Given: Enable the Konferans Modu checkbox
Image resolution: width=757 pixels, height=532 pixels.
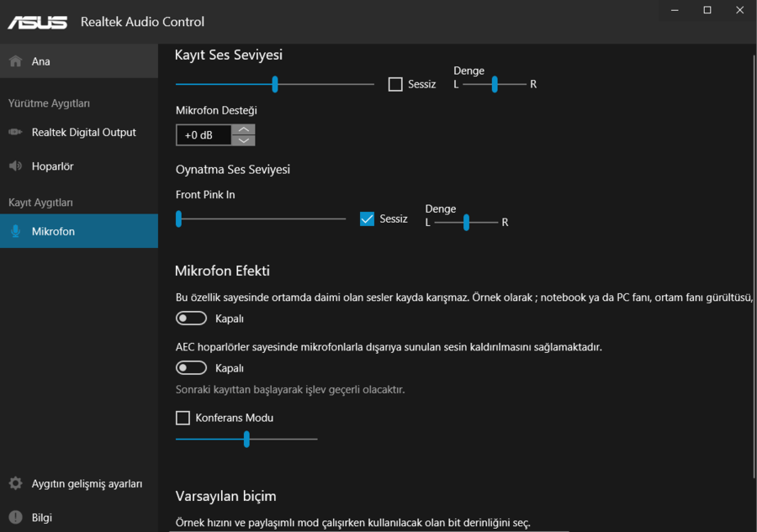Looking at the screenshot, I should pyautogui.click(x=183, y=418).
